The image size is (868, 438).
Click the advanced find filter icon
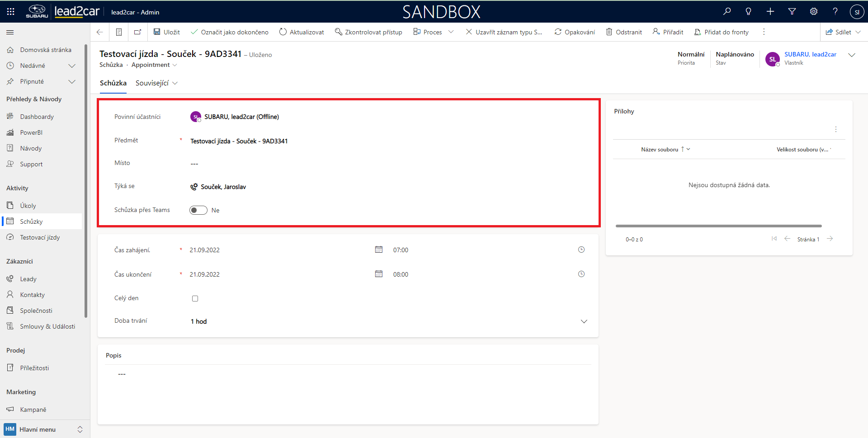coord(792,12)
